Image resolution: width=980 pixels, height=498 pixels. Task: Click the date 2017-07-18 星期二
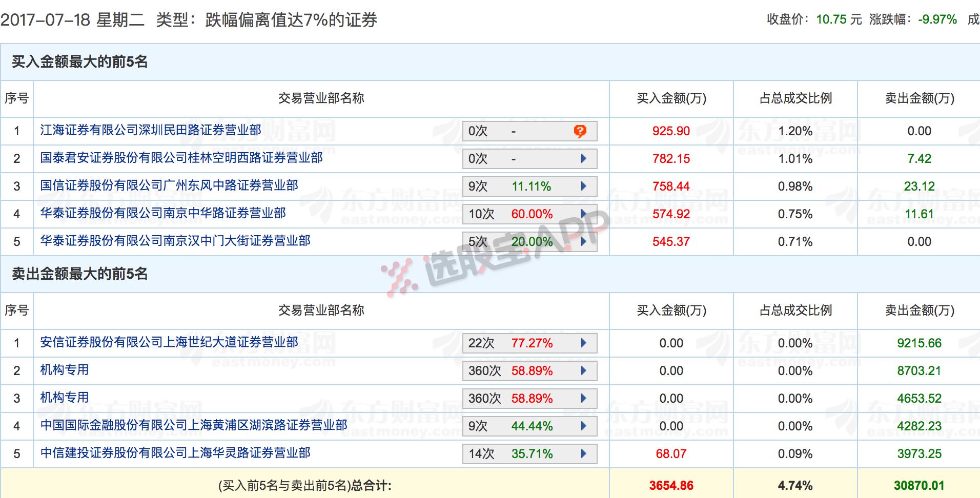click(72, 20)
